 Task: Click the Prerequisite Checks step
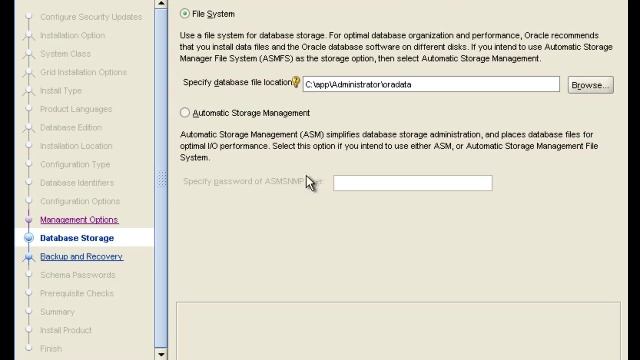click(77, 293)
